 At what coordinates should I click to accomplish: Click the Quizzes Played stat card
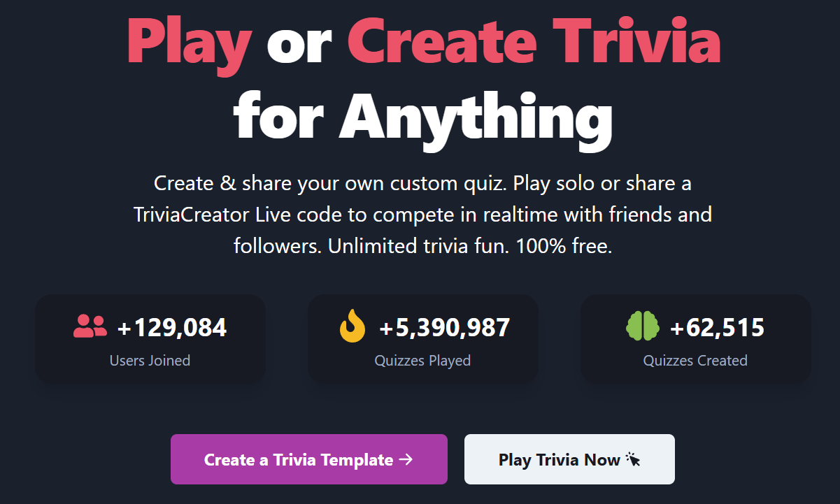pyautogui.click(x=422, y=339)
